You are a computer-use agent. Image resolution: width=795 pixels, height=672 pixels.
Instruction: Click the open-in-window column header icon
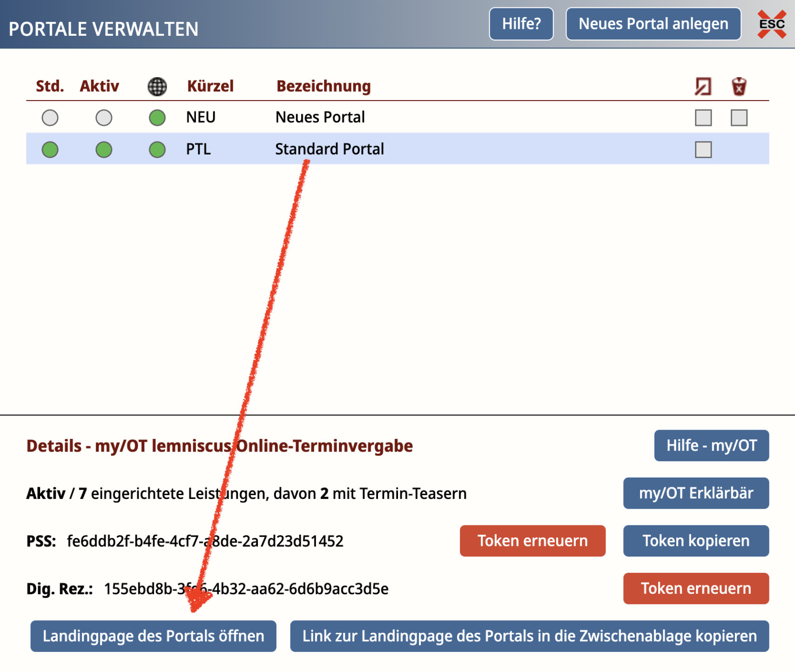(703, 87)
